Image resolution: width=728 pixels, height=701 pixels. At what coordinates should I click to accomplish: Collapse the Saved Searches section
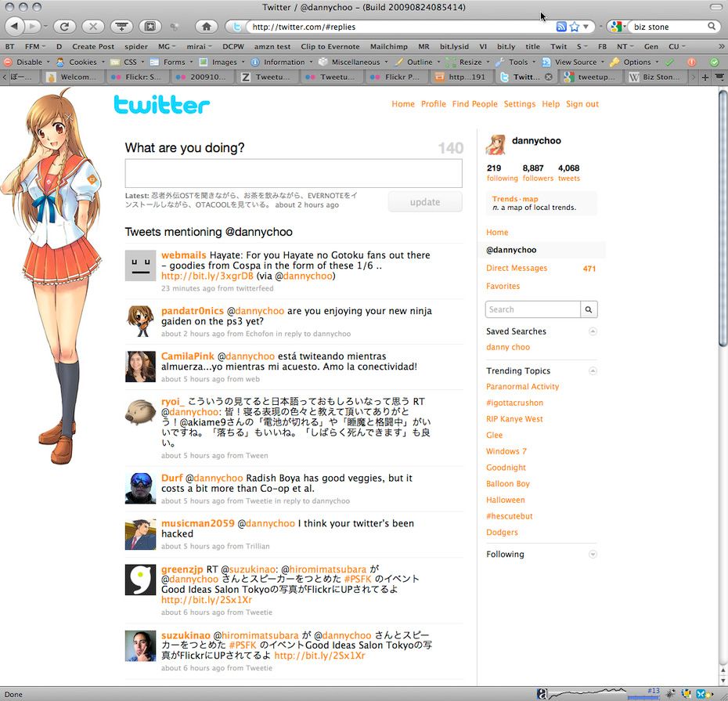point(593,331)
